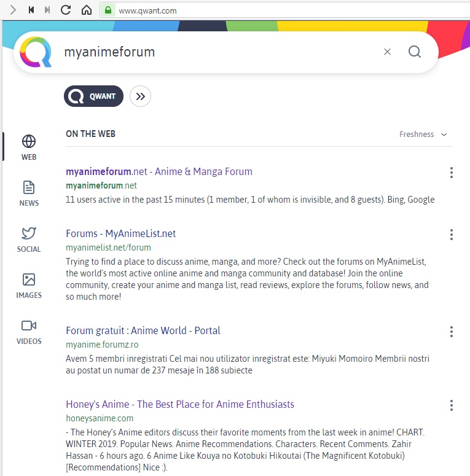Open Honey's Anime result title
This screenshot has height=476, width=470.
(x=180, y=404)
